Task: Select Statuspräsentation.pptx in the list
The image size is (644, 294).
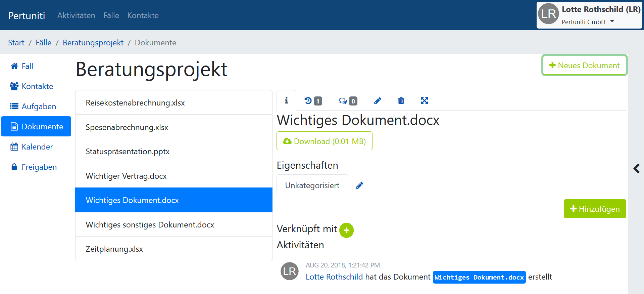Action: pyautogui.click(x=174, y=151)
